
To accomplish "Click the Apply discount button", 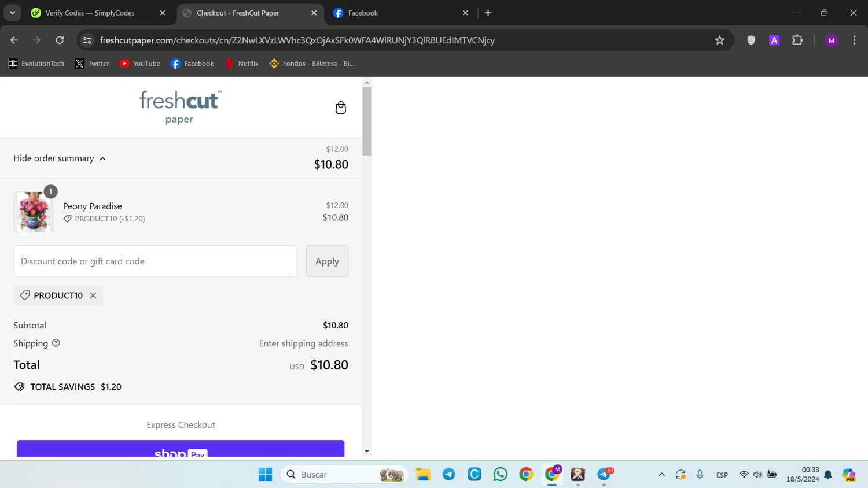I will pyautogui.click(x=327, y=261).
